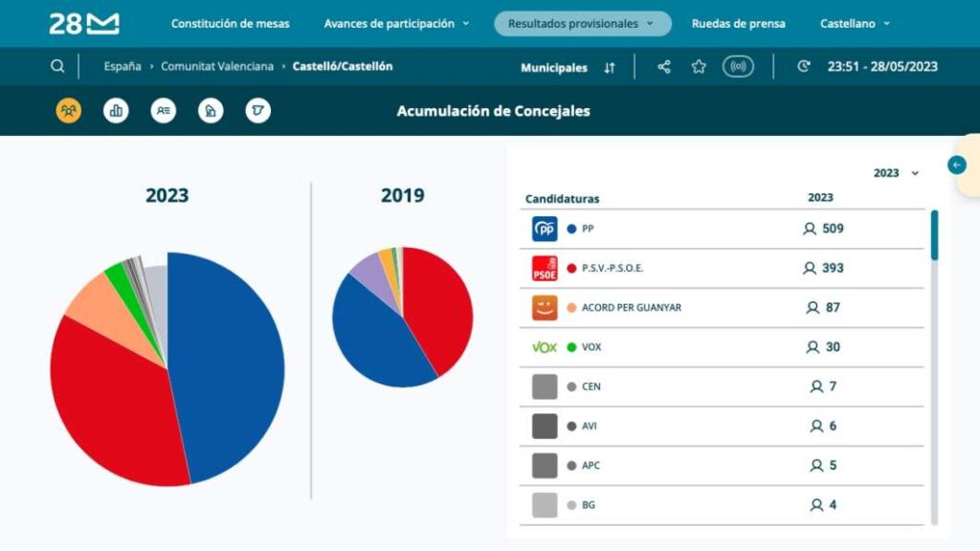Mark page as favorite with star icon
980x551 pixels.
(x=699, y=66)
